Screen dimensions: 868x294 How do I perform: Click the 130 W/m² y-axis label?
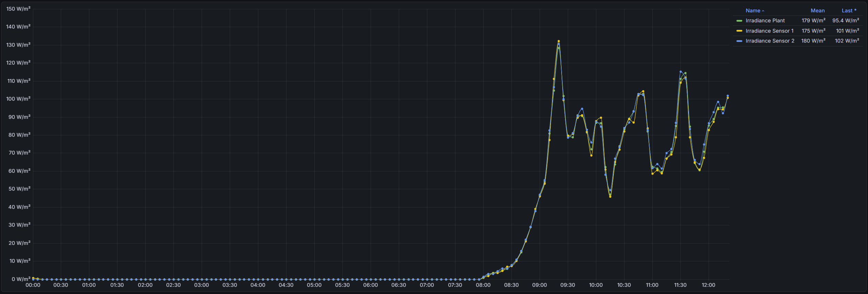click(19, 45)
